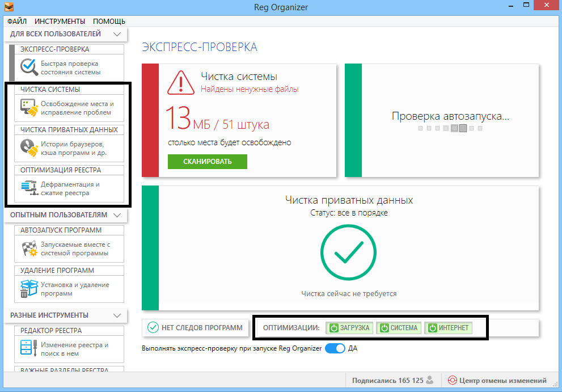This screenshot has height=392, width=562.
Task: Click Быстрая проверка состояния системы description
Action: [71, 68]
